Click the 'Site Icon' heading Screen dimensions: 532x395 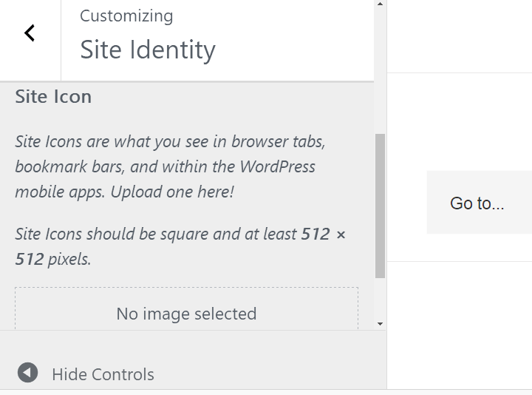(x=53, y=96)
